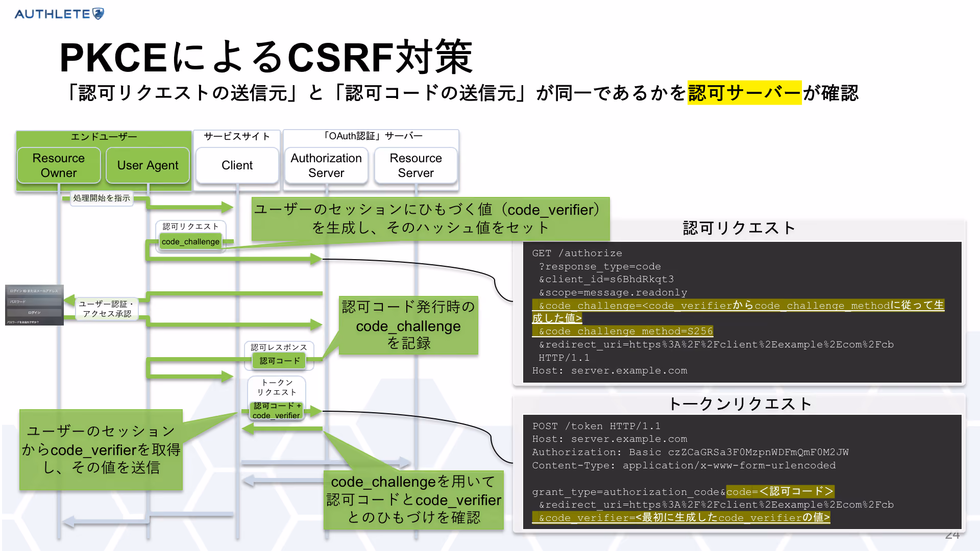980x551 pixels.
Task: Click the &scope=message.readonly line
Action: click(x=613, y=292)
